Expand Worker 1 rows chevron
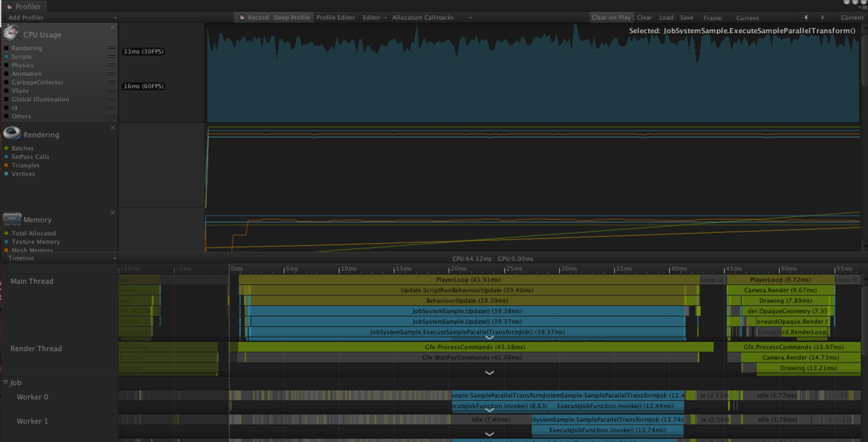This screenshot has width=868, height=442. pos(490,435)
